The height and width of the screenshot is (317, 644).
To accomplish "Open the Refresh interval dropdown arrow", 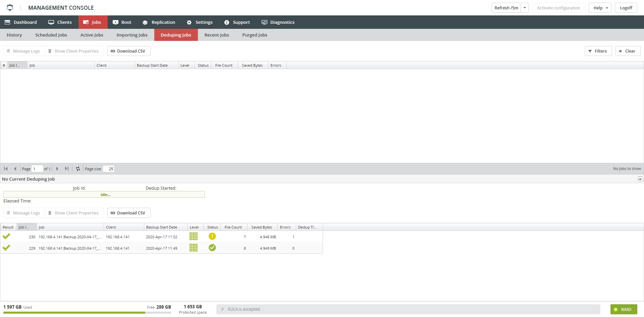I will pos(525,8).
